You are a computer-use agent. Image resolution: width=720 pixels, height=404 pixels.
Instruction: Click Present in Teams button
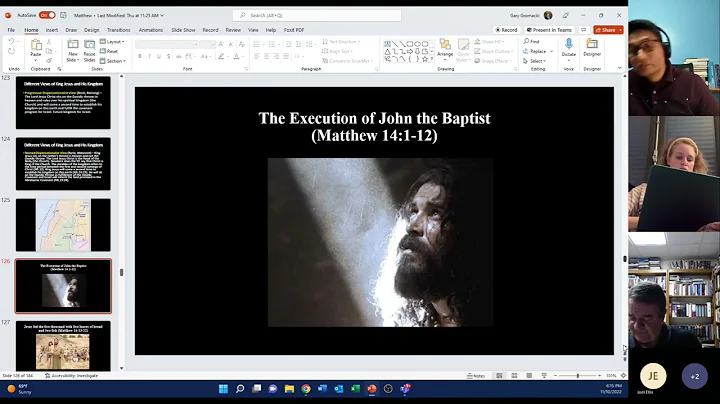pos(549,30)
